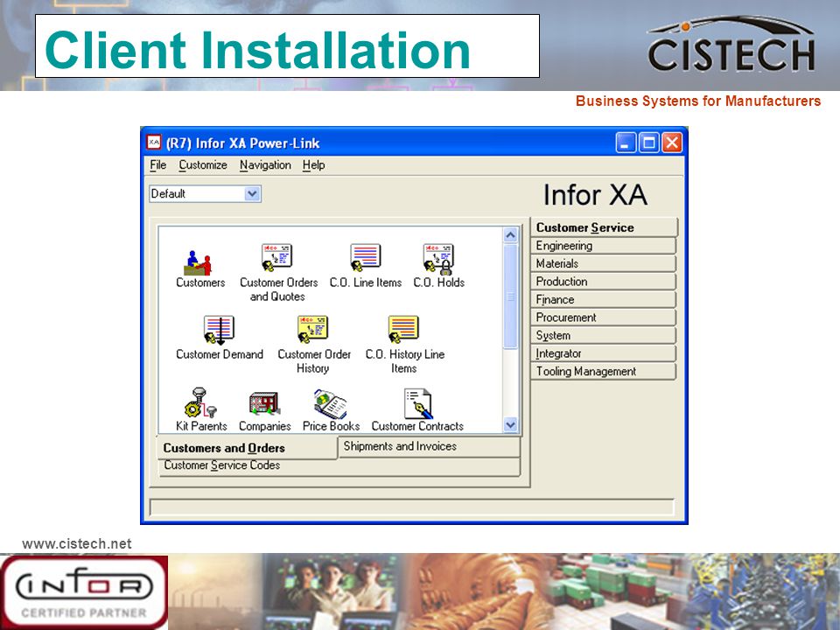Switch to Customers and Orders tab
The image size is (840, 630).
pos(248,448)
